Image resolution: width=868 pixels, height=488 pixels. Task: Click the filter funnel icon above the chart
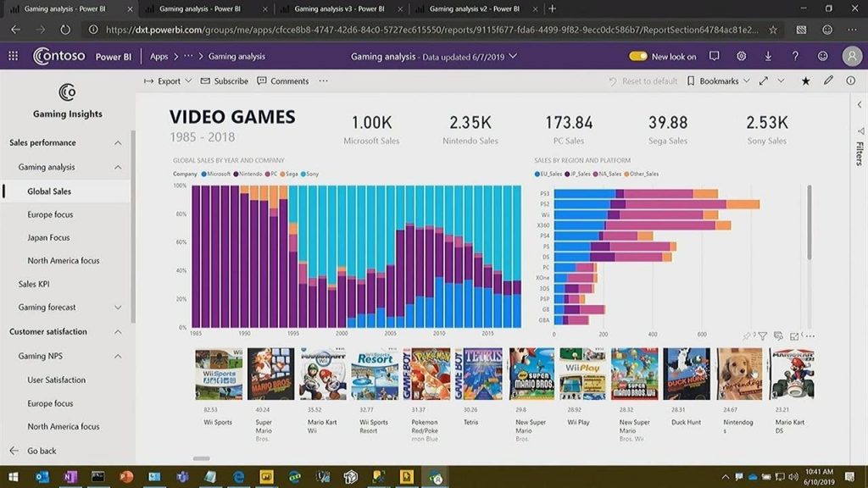click(763, 336)
